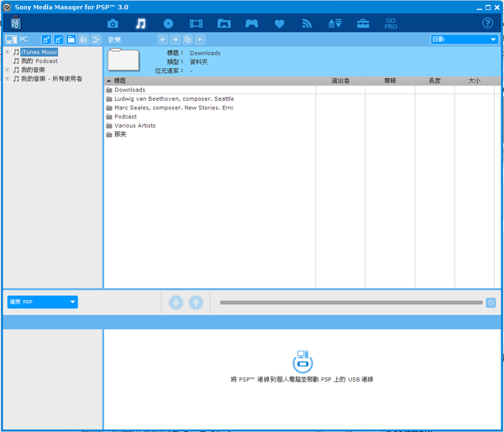
Task: Click the transfer up arrow button
Action: (x=196, y=303)
